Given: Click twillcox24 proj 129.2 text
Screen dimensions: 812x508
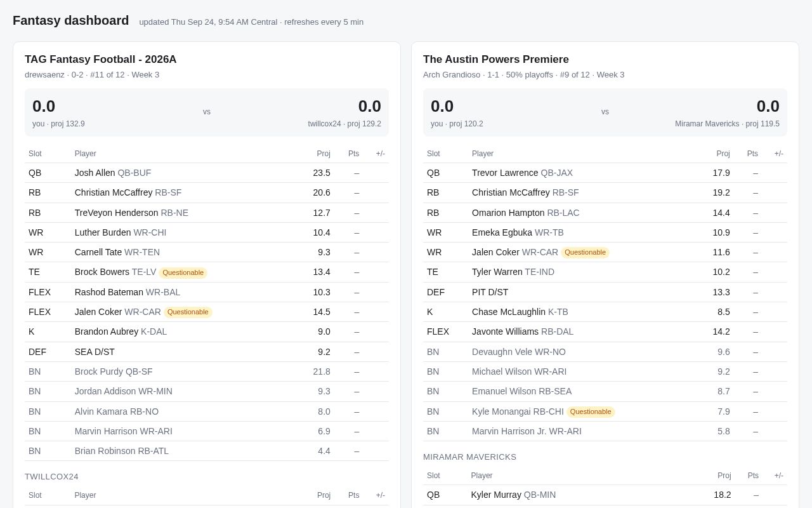Looking at the screenshot, I should click(x=344, y=124).
